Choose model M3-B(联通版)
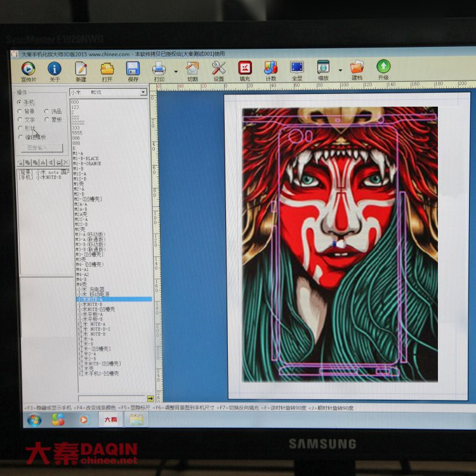The height and width of the screenshot is (476, 476). coord(91,249)
